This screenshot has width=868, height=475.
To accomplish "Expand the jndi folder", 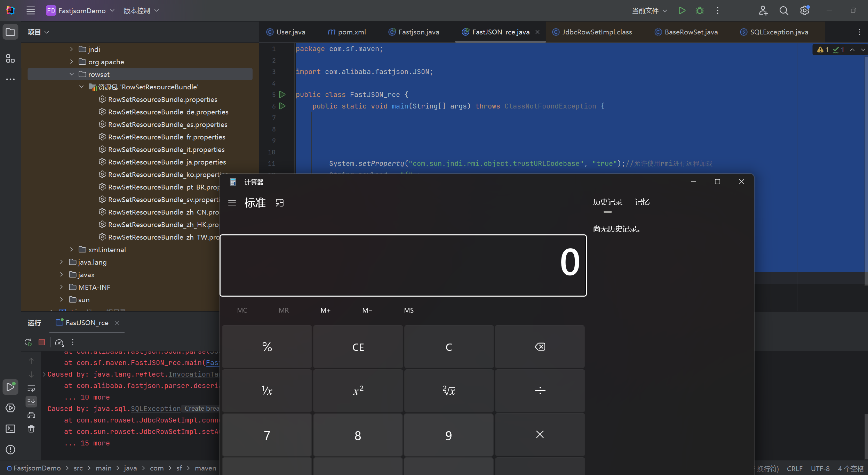I will 71,49.
